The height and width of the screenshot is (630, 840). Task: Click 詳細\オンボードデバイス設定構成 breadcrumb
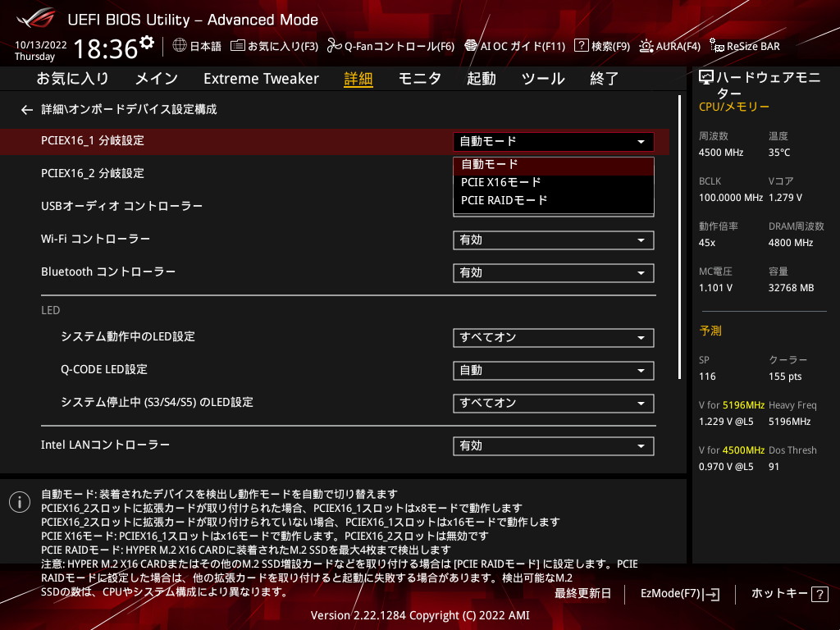(x=129, y=109)
